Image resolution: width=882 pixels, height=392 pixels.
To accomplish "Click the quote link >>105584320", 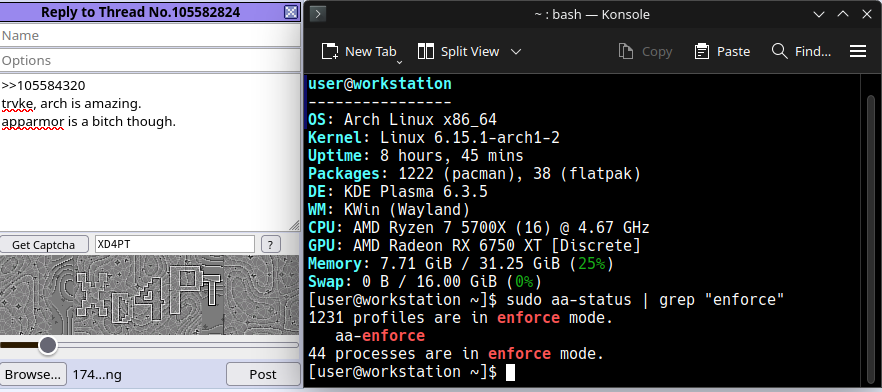I will 43,86.
